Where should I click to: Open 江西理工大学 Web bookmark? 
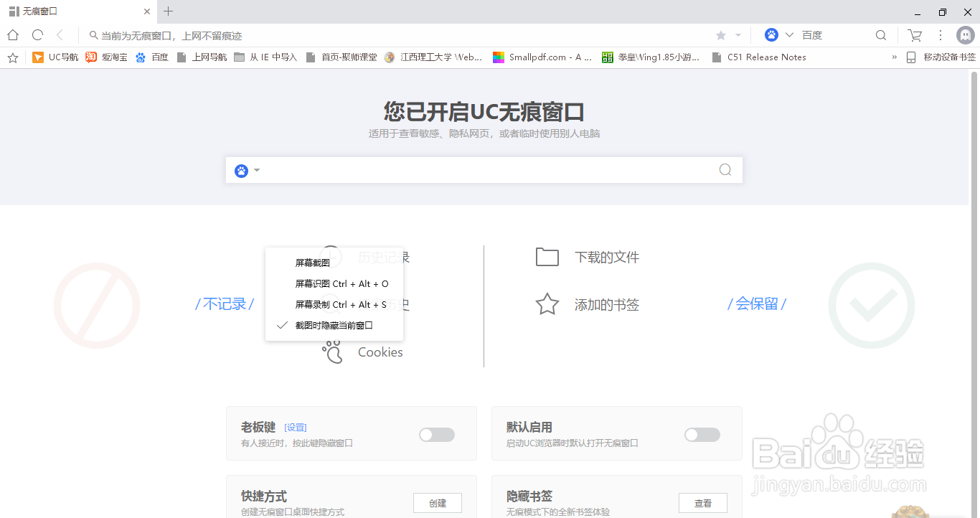(433, 57)
